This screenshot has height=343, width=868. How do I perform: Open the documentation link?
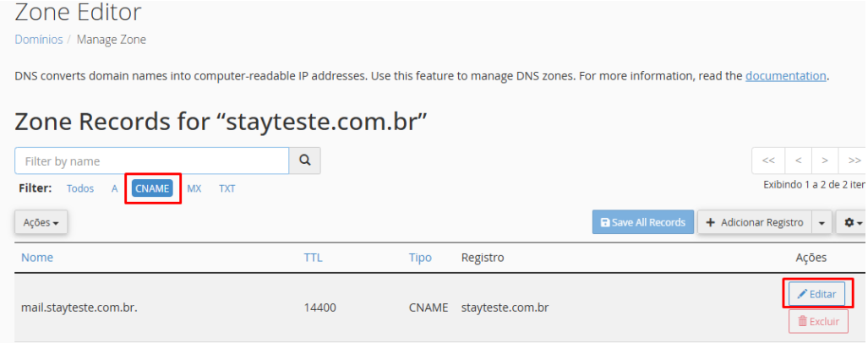785,76
